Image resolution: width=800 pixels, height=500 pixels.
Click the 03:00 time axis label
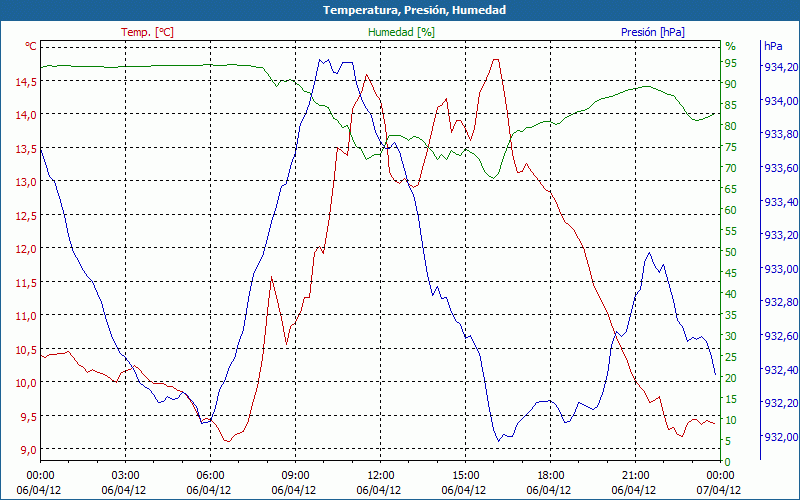tap(126, 476)
